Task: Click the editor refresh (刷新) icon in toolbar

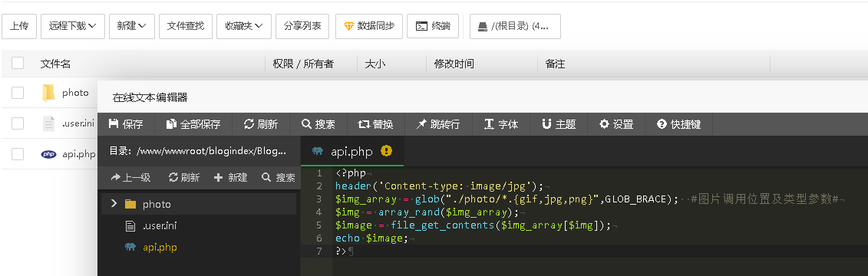Action: 249,124
